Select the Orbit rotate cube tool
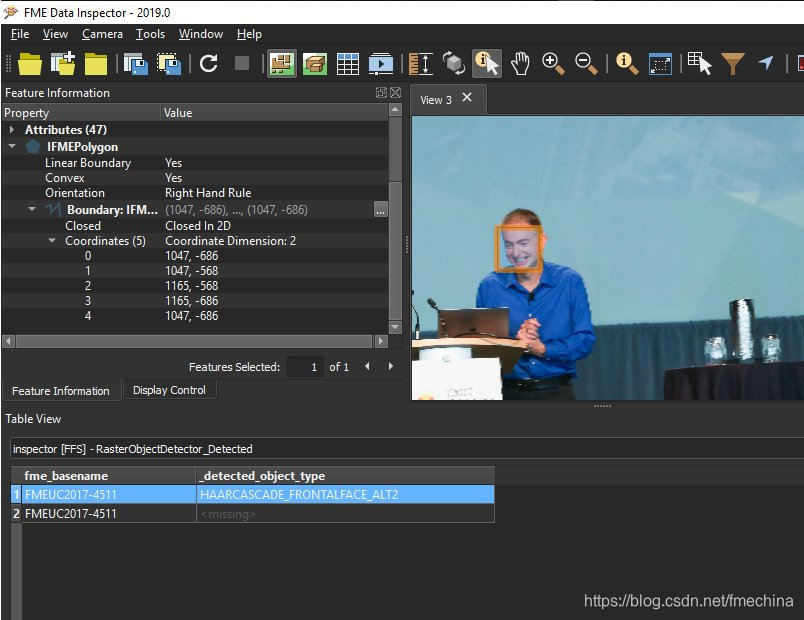Screen dimensions: 804x620 [454, 64]
